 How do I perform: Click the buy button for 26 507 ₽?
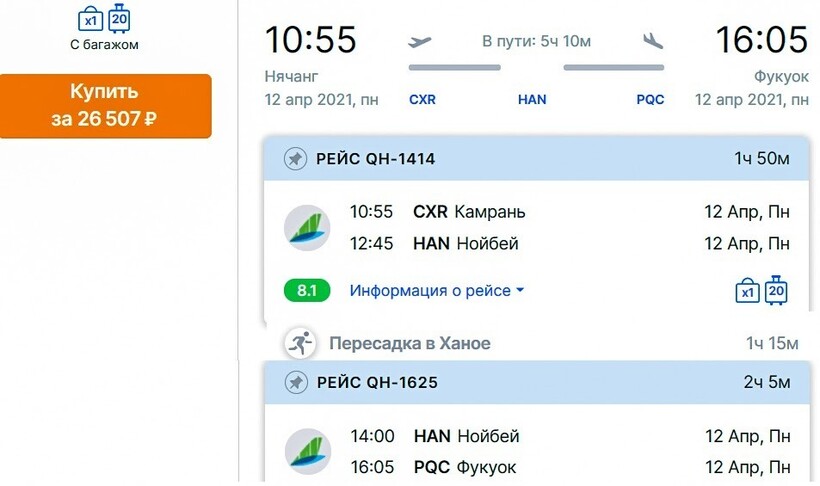tap(105, 105)
